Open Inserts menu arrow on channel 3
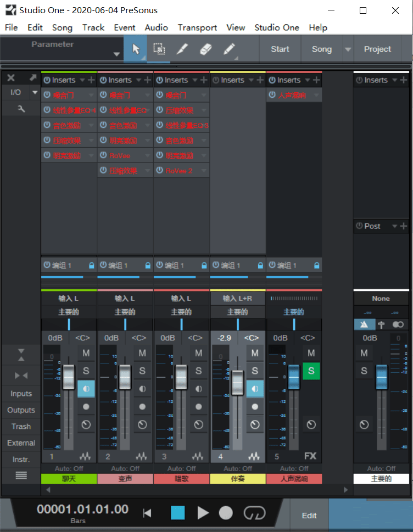Image resolution: width=413 pixels, height=532 pixels. (x=195, y=80)
